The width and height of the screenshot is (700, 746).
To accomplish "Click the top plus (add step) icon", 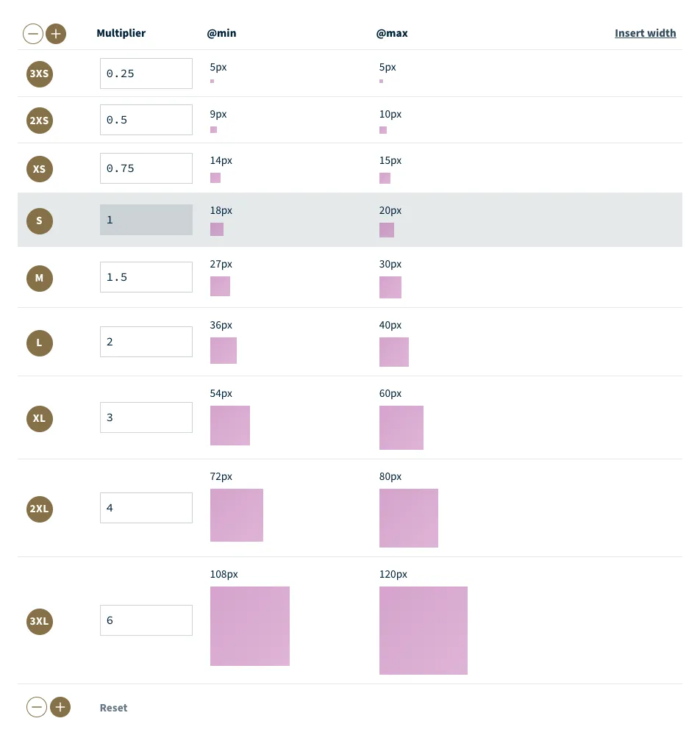I will click(x=56, y=34).
